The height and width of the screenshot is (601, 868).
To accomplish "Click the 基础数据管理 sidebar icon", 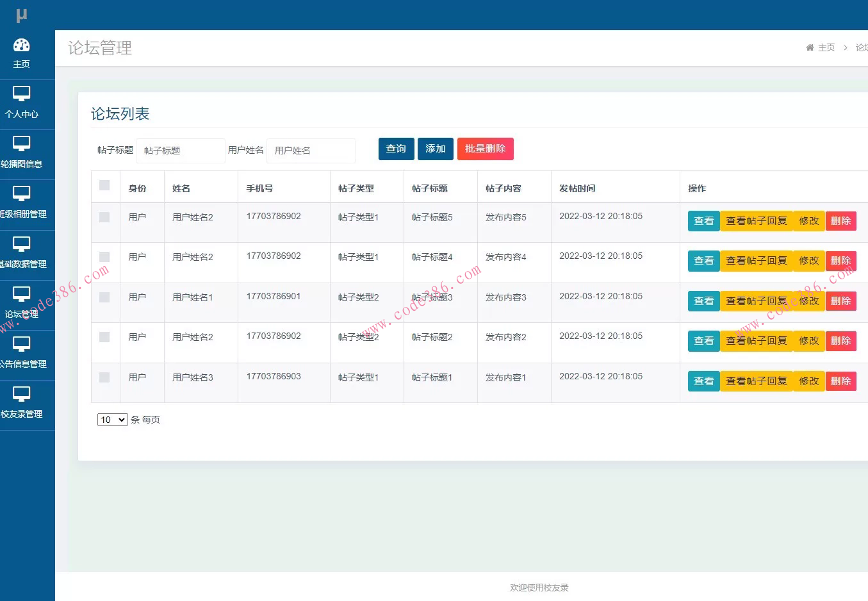I will point(22,244).
